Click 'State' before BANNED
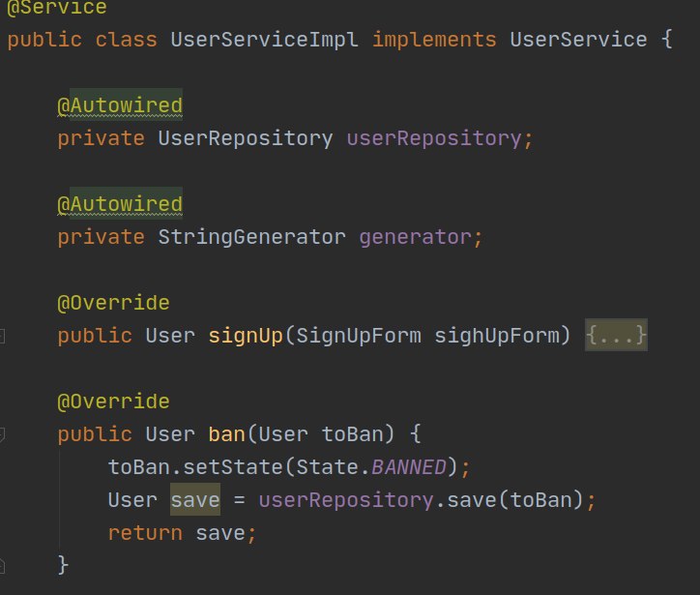The height and width of the screenshot is (595, 700). [x=327, y=467]
